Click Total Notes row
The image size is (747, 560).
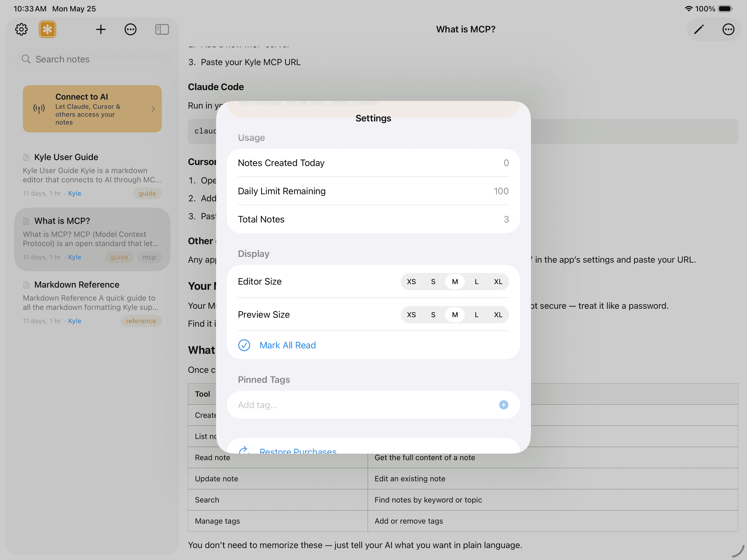(373, 219)
